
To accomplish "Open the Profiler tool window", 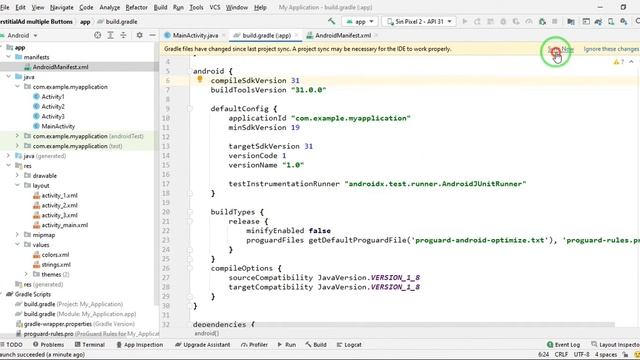I will (x=254, y=344).
